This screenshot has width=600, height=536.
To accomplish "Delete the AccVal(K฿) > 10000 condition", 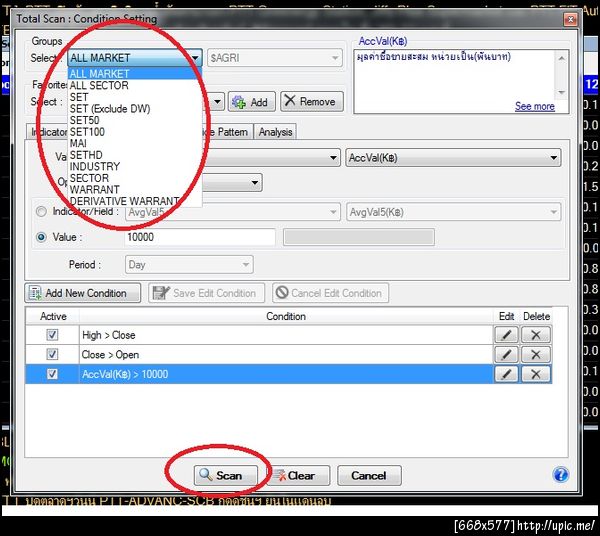I will point(536,374).
